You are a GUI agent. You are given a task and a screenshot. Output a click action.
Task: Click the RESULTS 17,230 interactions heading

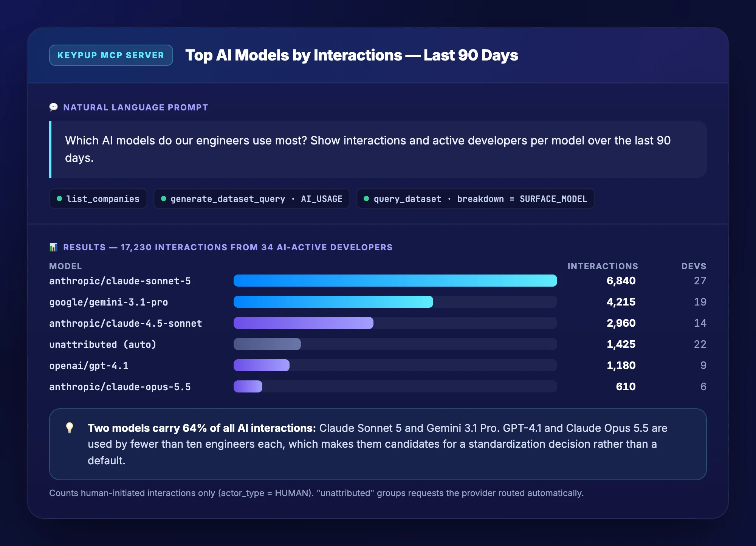(x=228, y=247)
